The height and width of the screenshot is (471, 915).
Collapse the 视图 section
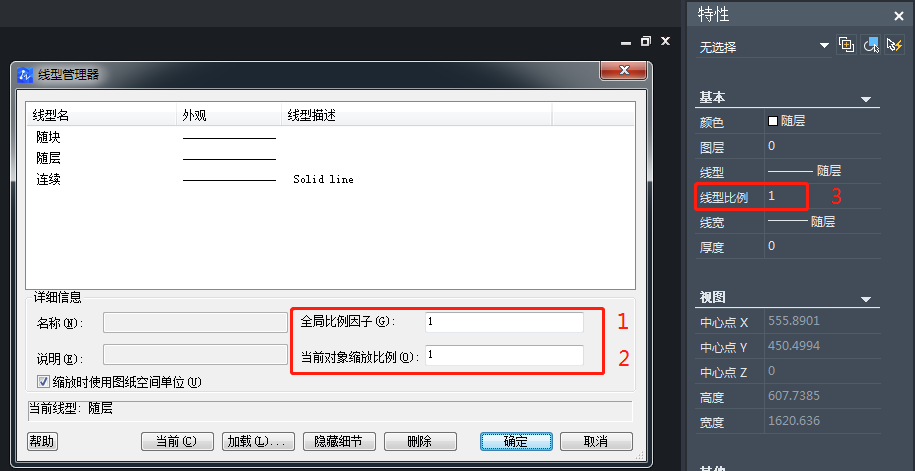866,299
